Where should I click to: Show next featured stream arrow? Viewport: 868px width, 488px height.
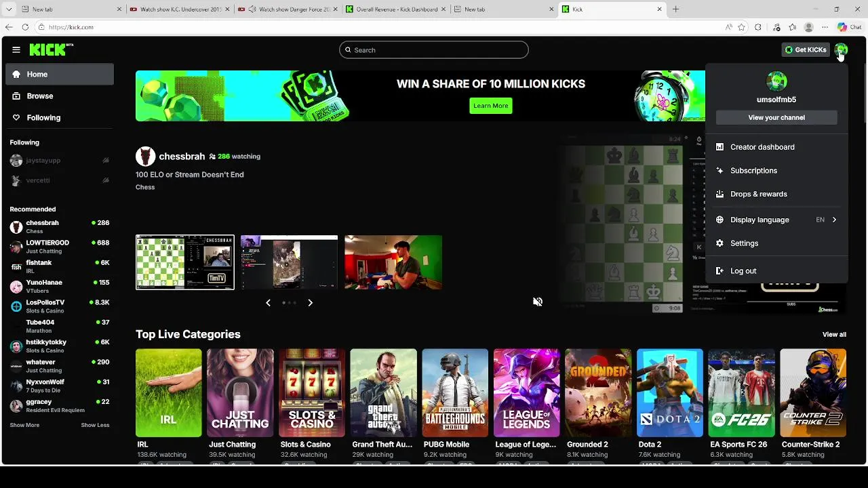[x=310, y=303]
